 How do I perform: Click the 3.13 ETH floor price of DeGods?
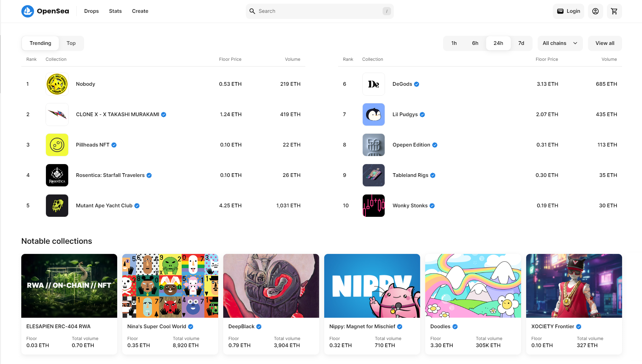tap(547, 84)
